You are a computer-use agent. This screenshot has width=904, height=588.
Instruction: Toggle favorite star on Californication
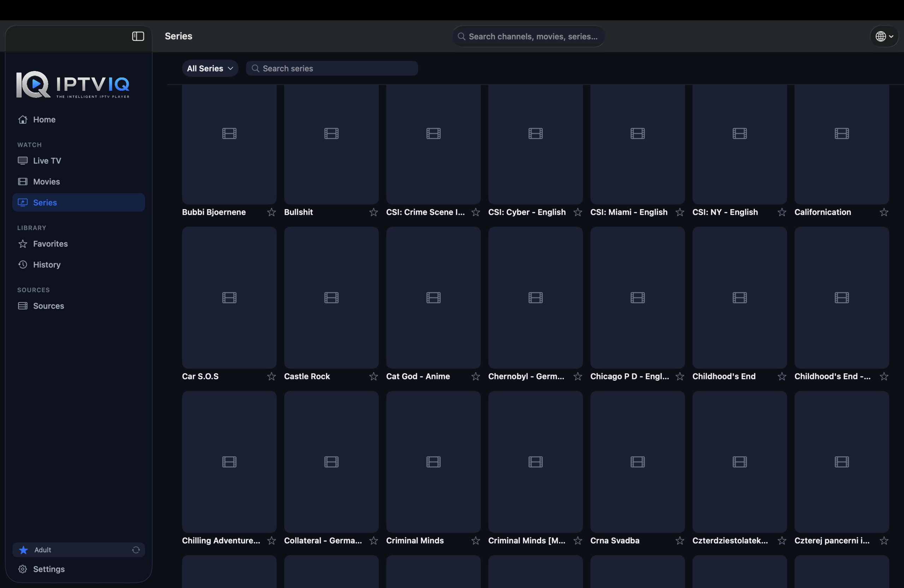click(884, 212)
